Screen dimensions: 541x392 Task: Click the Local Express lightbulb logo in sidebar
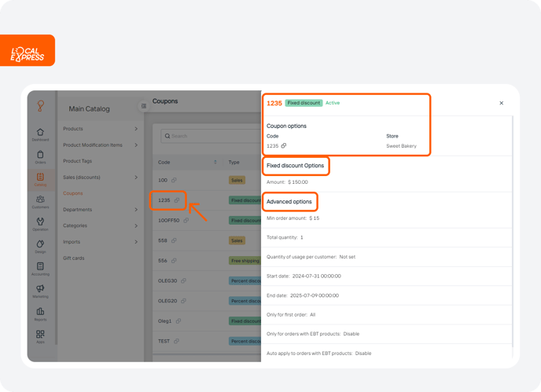40,105
